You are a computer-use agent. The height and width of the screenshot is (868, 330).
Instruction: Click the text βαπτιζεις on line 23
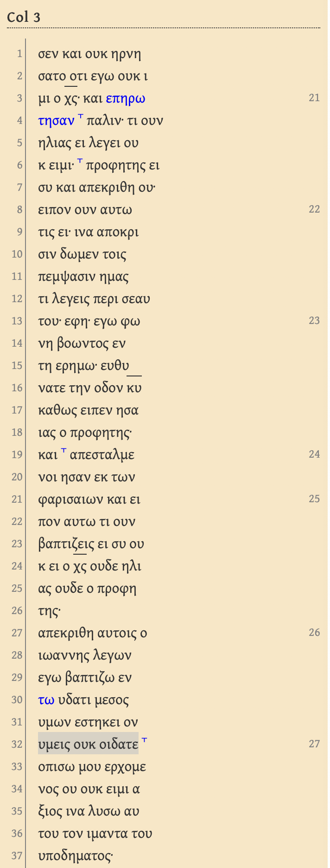(x=66, y=544)
